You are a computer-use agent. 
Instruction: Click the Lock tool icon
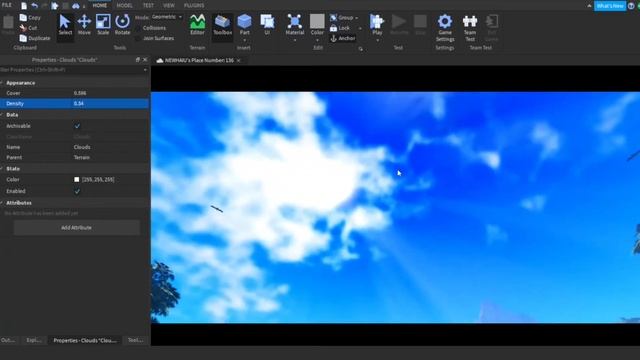(333, 28)
